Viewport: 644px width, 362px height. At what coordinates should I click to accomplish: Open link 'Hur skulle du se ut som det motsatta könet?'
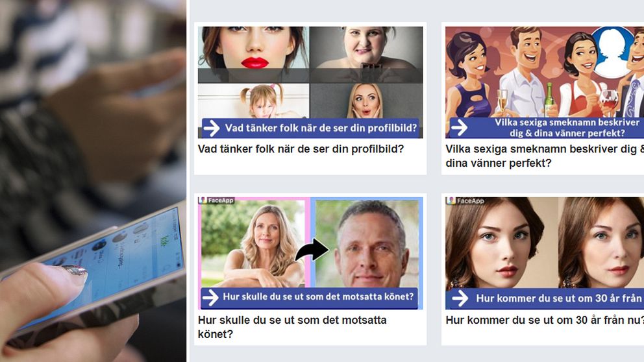tap(292, 327)
